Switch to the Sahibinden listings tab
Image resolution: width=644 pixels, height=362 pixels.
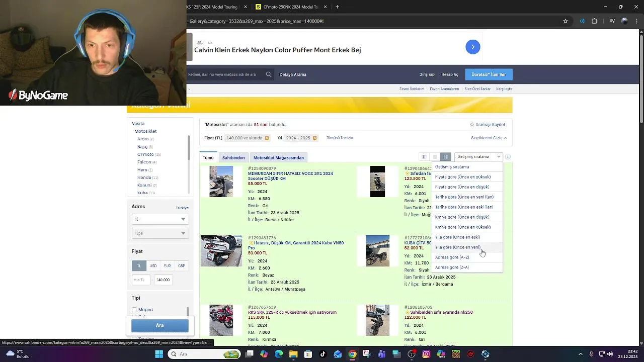(233, 158)
